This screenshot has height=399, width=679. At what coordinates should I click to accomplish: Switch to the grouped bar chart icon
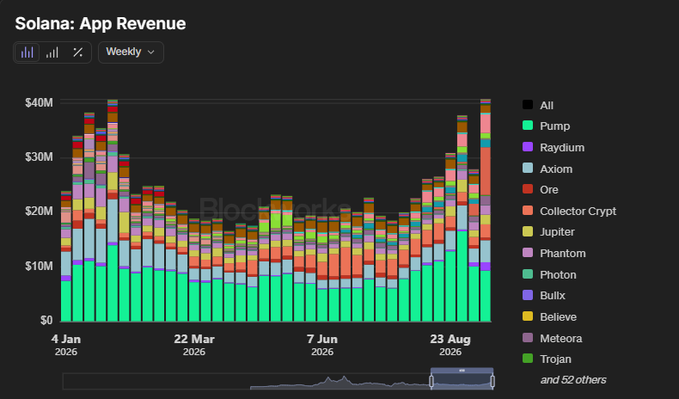[52, 52]
